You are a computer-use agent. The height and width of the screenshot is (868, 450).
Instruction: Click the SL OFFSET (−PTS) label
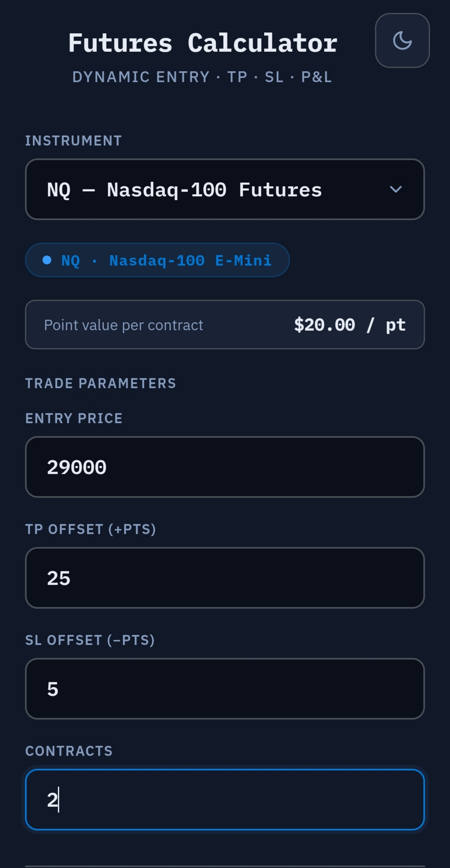(x=90, y=640)
